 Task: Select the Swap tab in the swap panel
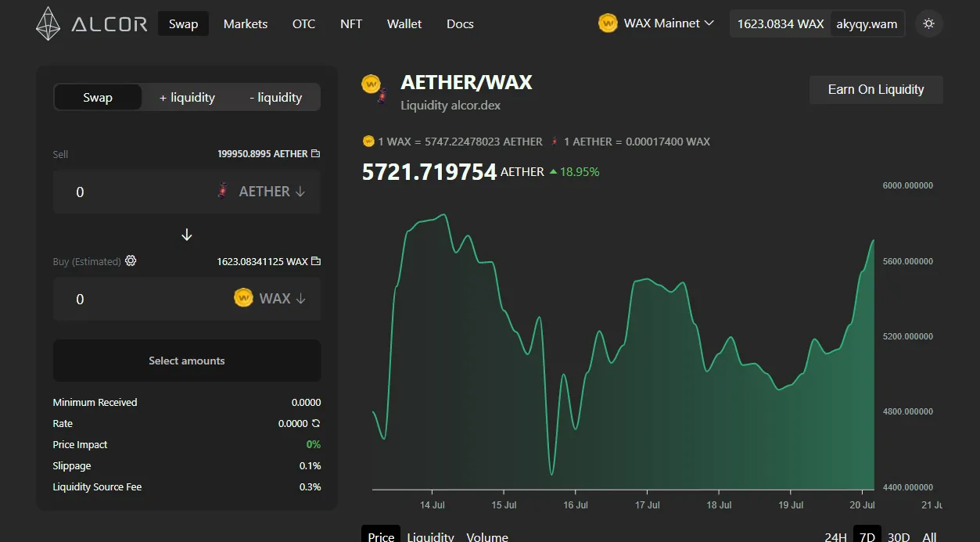point(98,97)
